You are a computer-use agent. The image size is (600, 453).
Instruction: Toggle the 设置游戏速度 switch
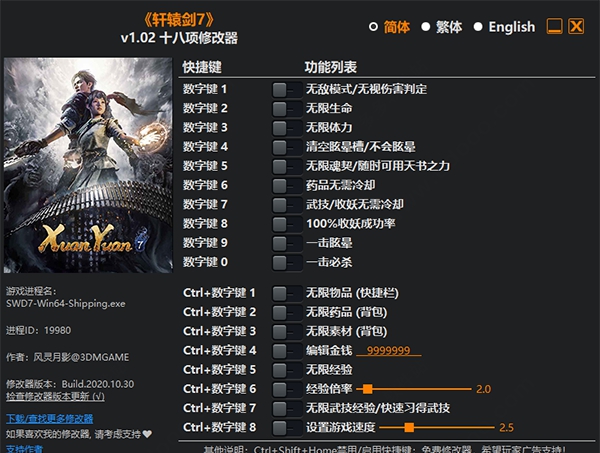(x=287, y=428)
